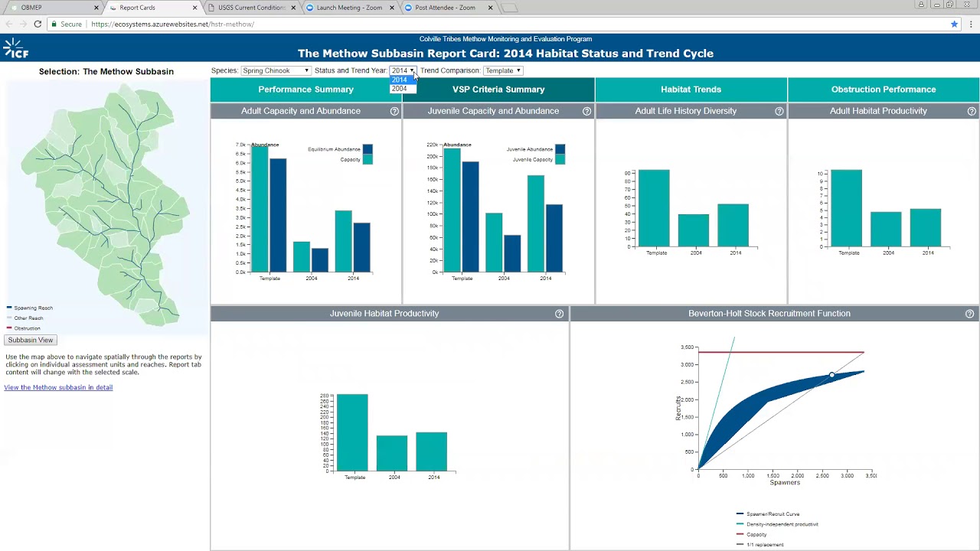The image size is (980, 551).
Task: Click the Subbasin View button
Action: coord(31,340)
